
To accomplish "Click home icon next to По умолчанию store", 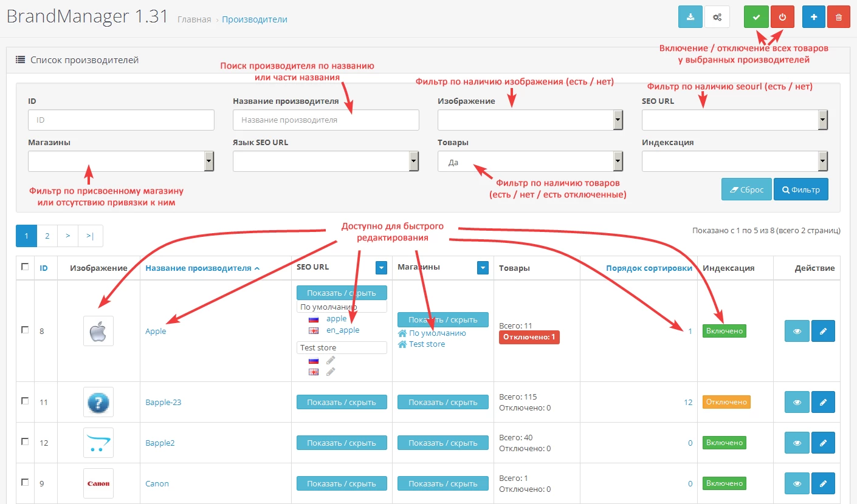I will point(402,333).
